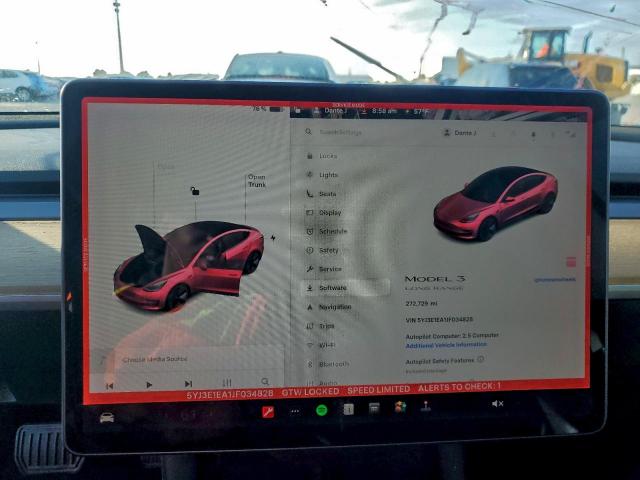
Task: Open the manual info app icon
Action: (348, 409)
